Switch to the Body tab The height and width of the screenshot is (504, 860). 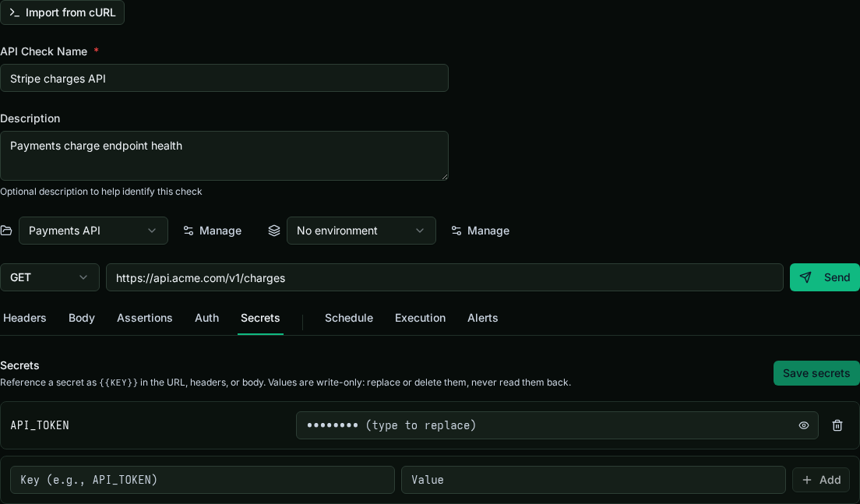pyautogui.click(x=82, y=318)
